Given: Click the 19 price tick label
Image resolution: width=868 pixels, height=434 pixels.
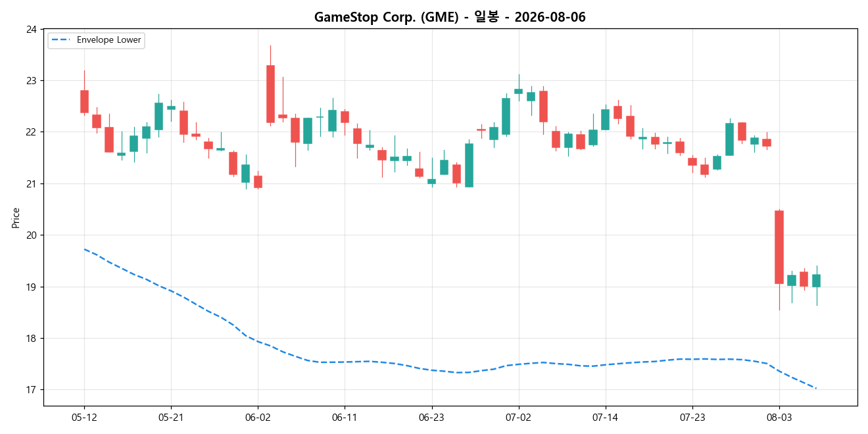Looking at the screenshot, I should (x=32, y=287).
